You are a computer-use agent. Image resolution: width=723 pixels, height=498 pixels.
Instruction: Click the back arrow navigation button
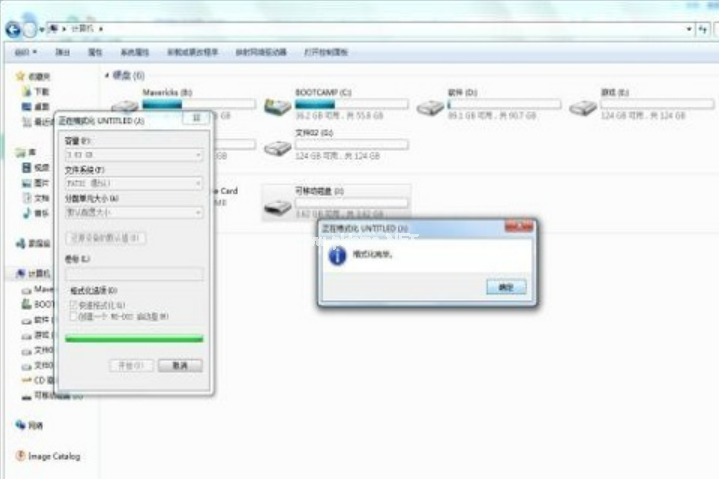point(14,30)
